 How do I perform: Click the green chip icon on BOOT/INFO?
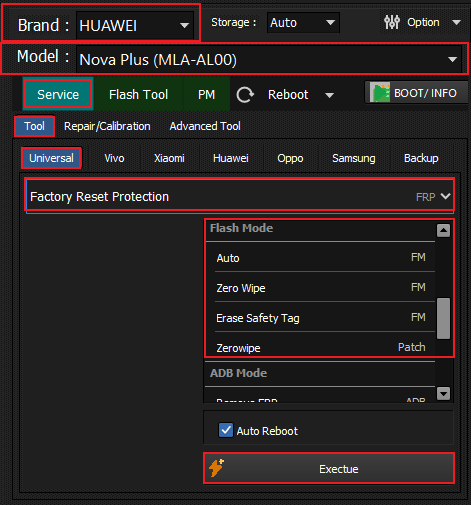(x=380, y=93)
